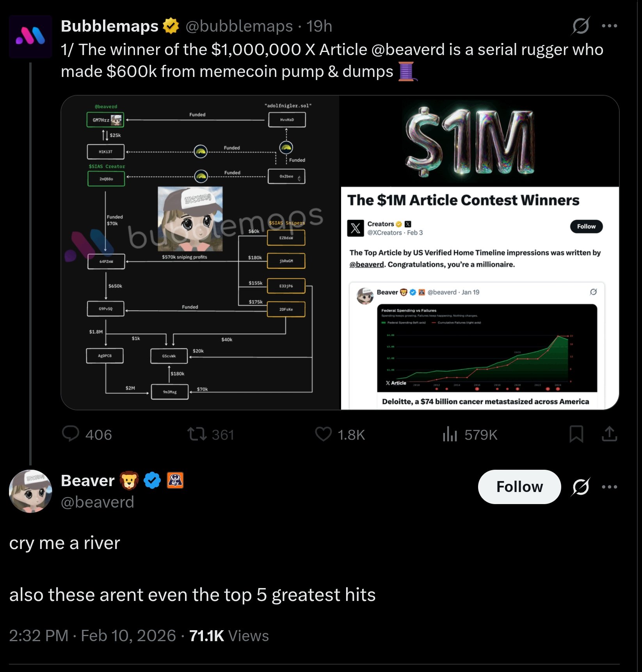Bookmark the Bubblemaps post
Image resolution: width=642 pixels, height=672 pixels.
click(x=576, y=434)
